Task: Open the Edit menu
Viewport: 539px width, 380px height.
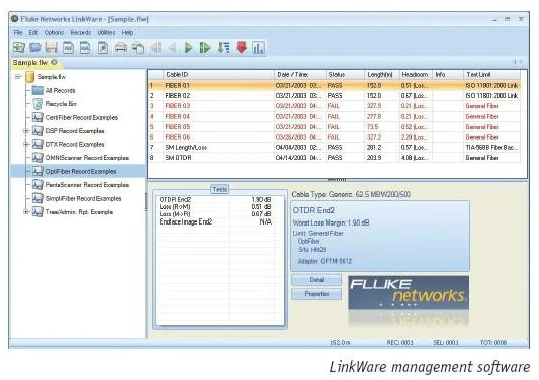Action: click(x=33, y=33)
